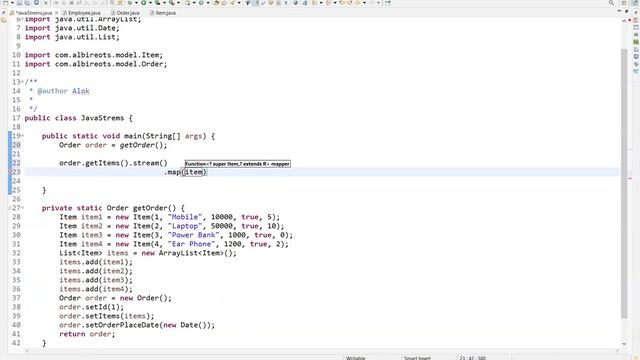640x360 pixels.
Task: Click the vertical scrollbar of the editor
Action: 624,183
